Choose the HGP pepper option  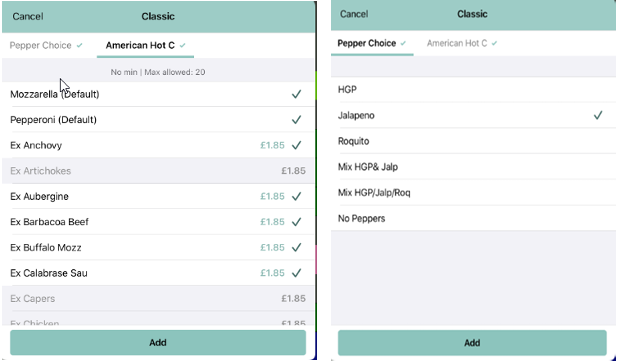pyautogui.click(x=473, y=89)
